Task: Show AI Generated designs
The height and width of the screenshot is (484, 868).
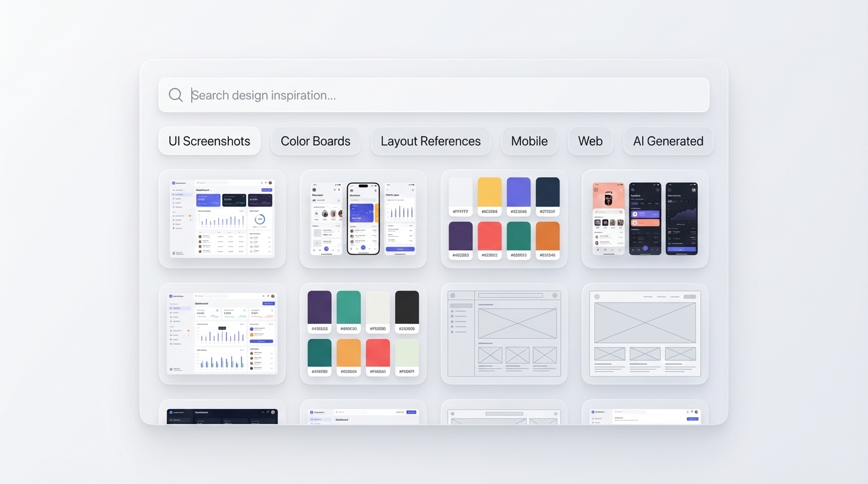Action: click(x=667, y=141)
